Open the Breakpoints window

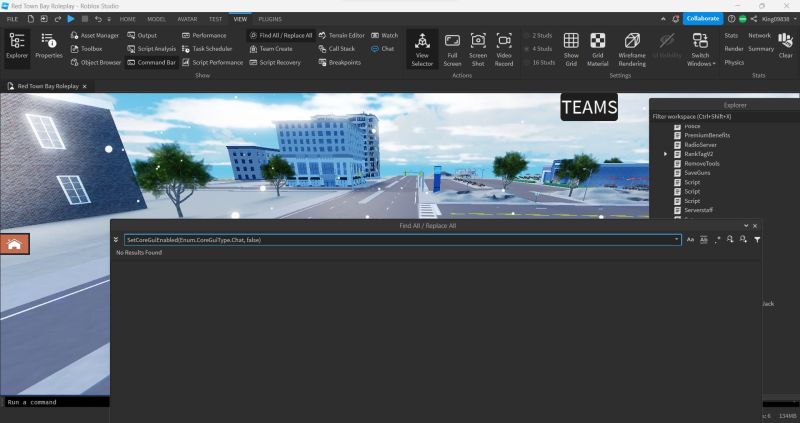tap(339, 63)
